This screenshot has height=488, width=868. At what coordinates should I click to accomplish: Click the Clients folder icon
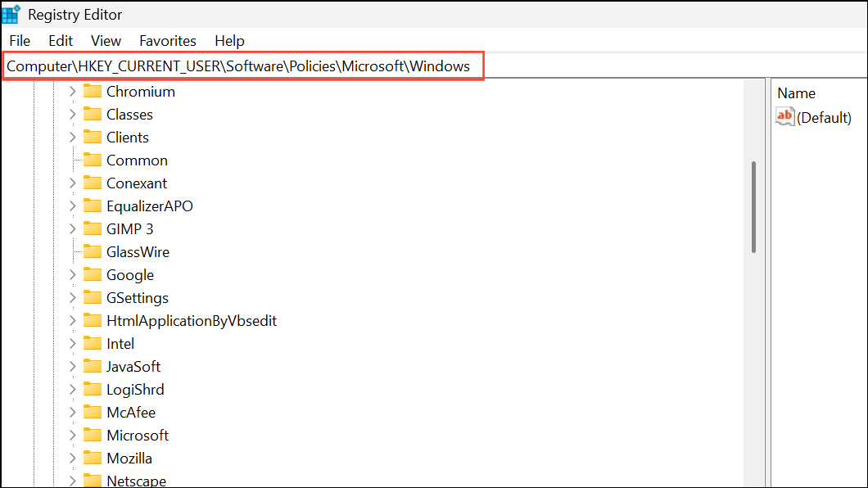click(x=93, y=137)
